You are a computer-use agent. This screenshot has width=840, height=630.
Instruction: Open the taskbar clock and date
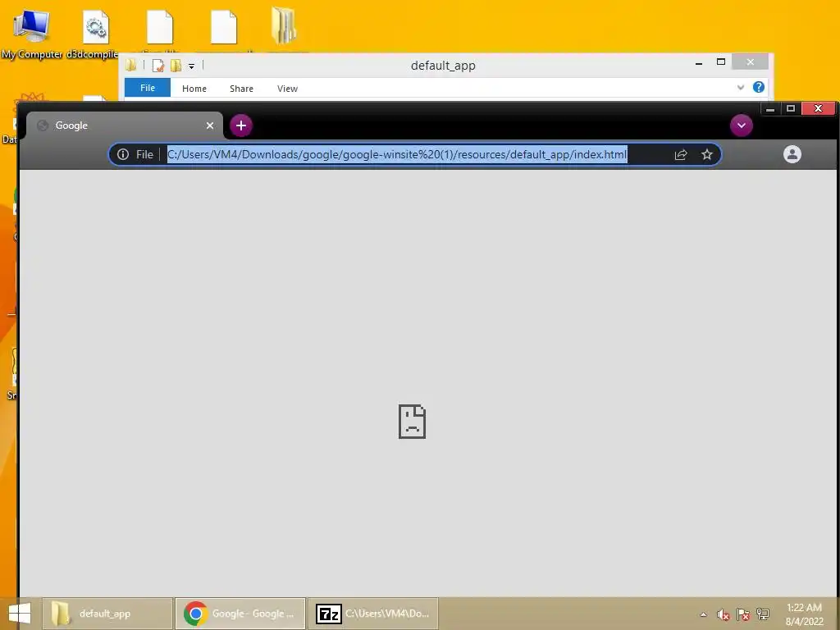pos(804,614)
